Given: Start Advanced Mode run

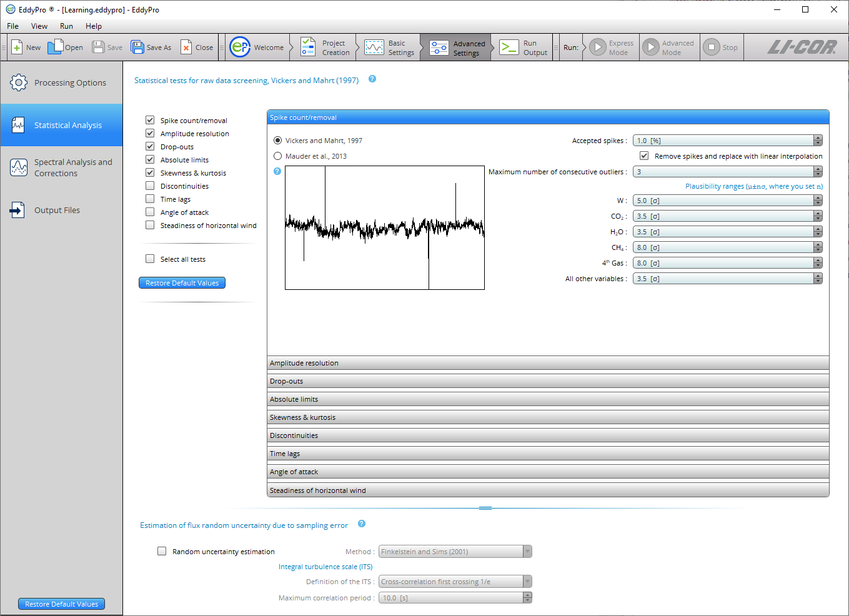Looking at the screenshot, I should [x=670, y=47].
